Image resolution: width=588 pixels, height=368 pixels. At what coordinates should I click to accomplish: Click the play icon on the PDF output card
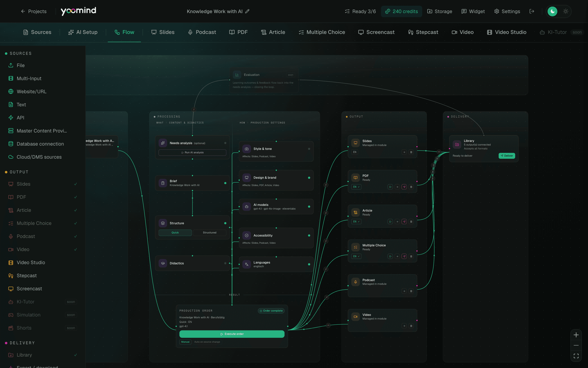click(x=390, y=187)
